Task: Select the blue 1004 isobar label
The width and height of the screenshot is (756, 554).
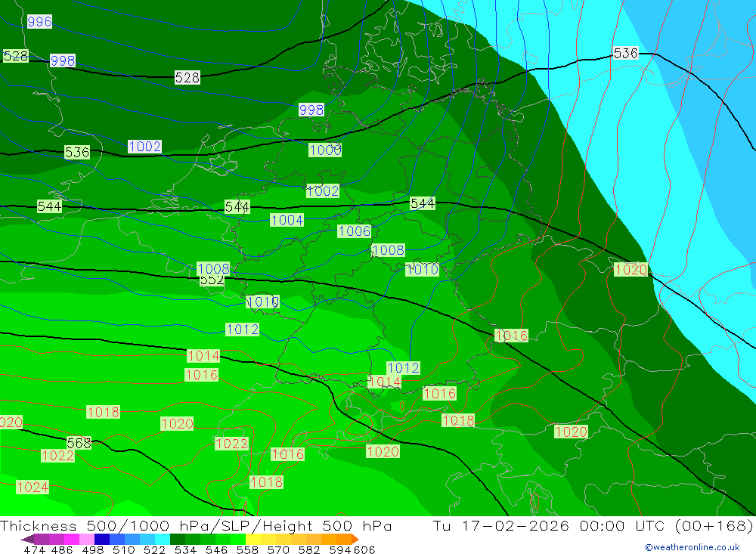Action: [x=287, y=221]
